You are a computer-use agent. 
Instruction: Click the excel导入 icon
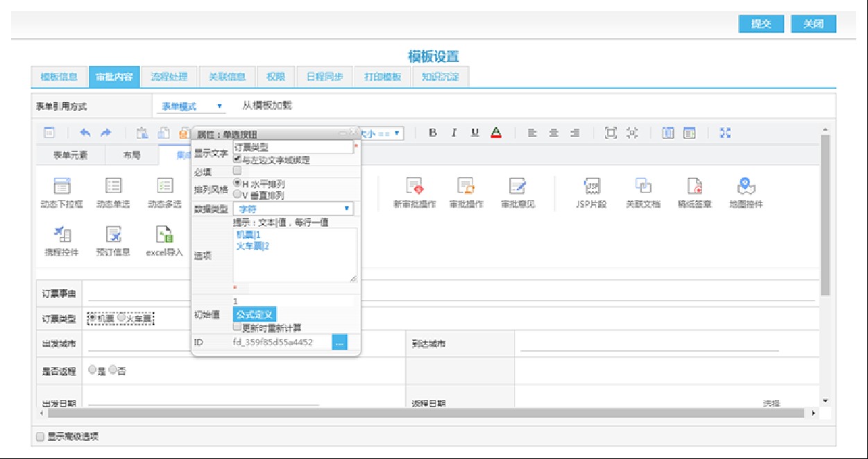(164, 235)
